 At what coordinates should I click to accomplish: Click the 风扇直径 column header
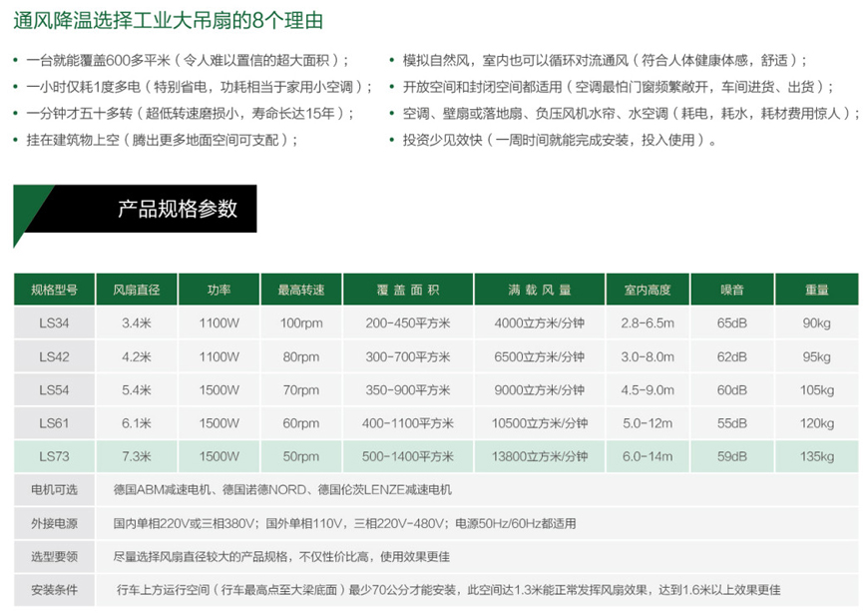coord(136,290)
